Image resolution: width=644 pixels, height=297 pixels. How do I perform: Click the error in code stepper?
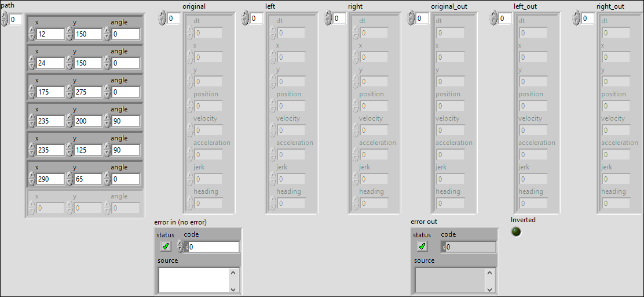pyautogui.click(x=180, y=247)
